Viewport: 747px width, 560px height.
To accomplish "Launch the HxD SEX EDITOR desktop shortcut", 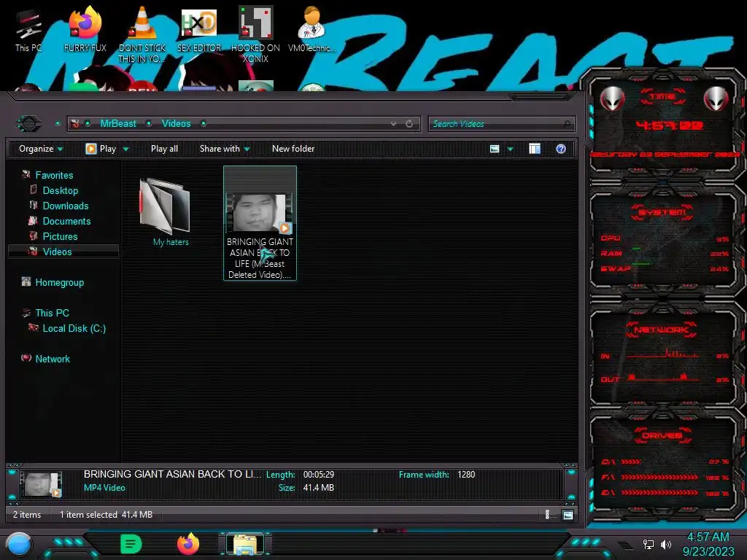I will (x=199, y=31).
